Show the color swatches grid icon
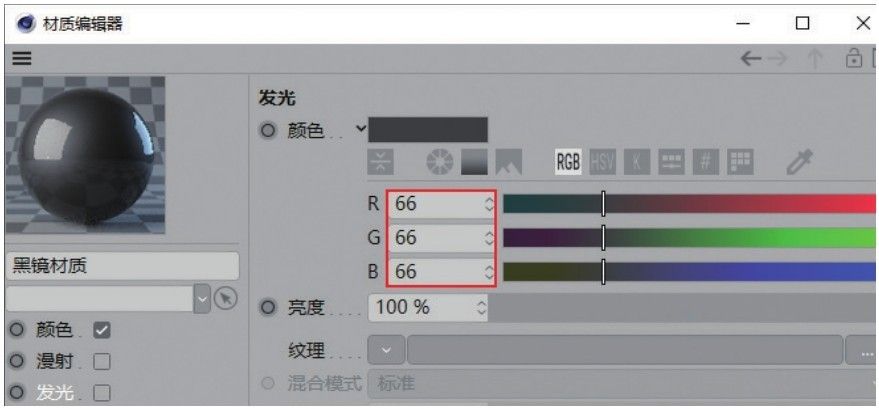The height and width of the screenshot is (409, 879). pyautogui.click(x=741, y=162)
